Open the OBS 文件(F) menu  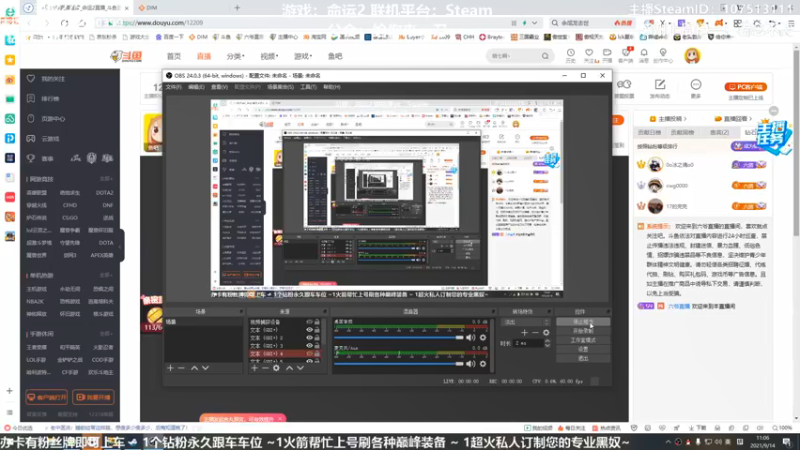tap(173, 87)
